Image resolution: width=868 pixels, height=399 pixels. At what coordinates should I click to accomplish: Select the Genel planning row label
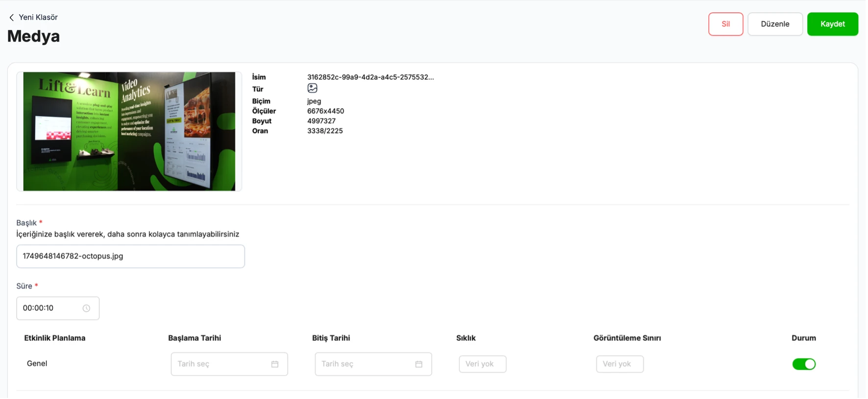37,364
